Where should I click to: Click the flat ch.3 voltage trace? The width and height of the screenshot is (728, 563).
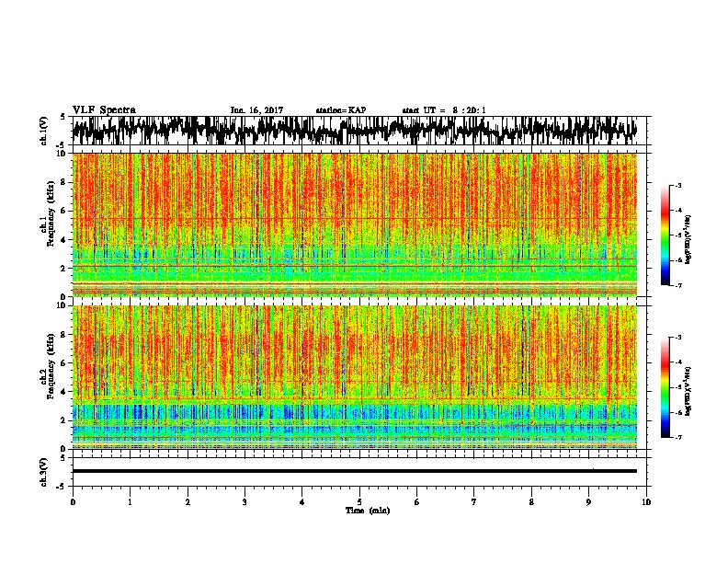point(355,471)
